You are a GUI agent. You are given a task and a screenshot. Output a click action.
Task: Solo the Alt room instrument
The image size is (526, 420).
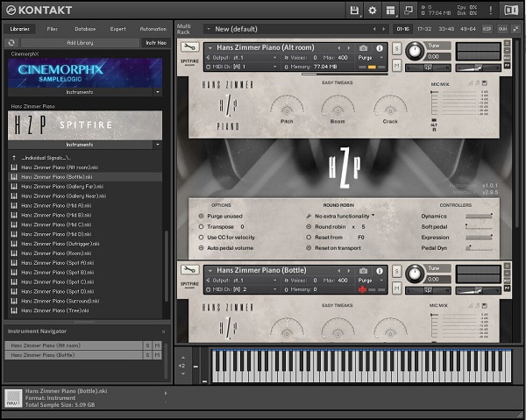396,48
